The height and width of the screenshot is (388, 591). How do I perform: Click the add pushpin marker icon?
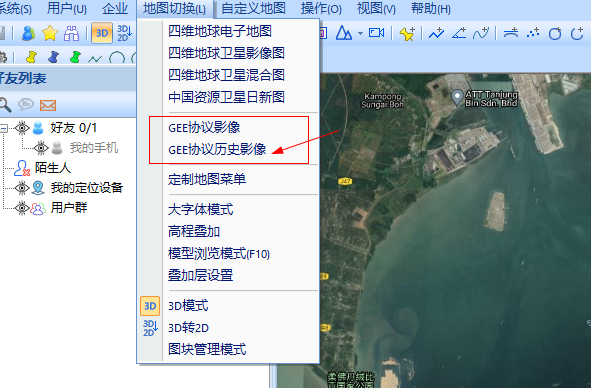tap(407, 34)
